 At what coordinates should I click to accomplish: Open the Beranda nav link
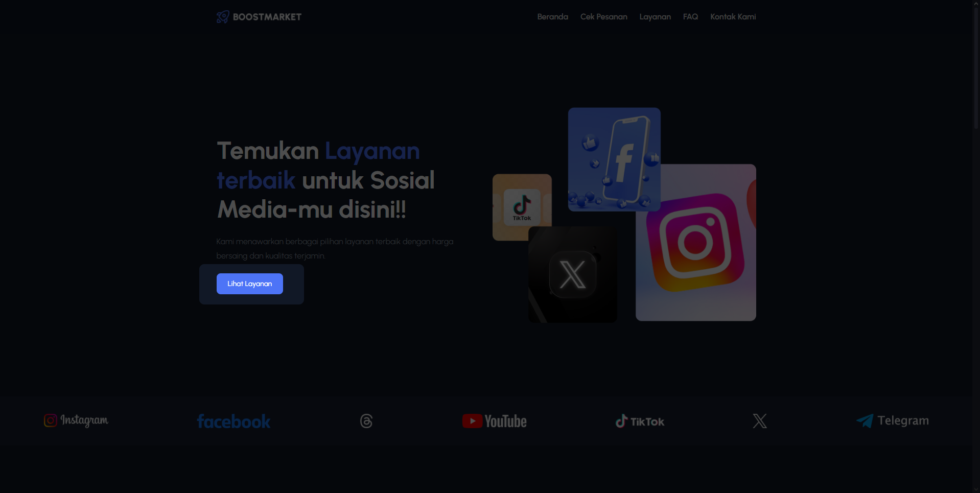tap(552, 17)
